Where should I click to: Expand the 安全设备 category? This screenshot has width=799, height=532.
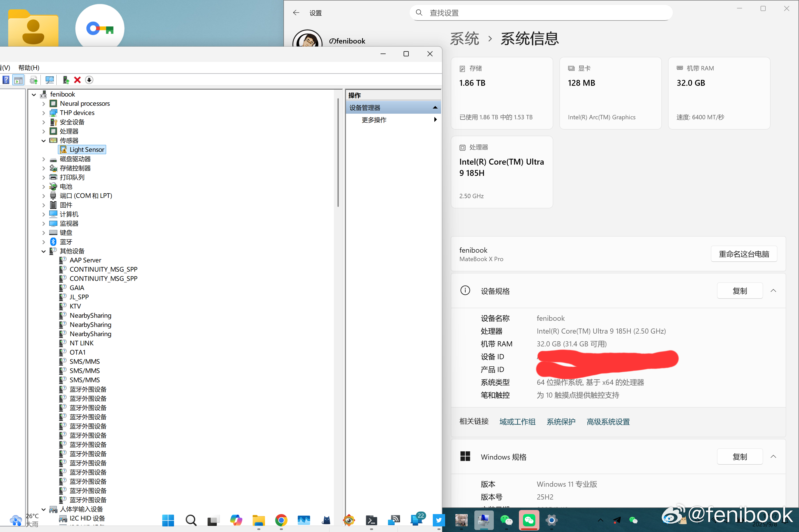point(44,122)
